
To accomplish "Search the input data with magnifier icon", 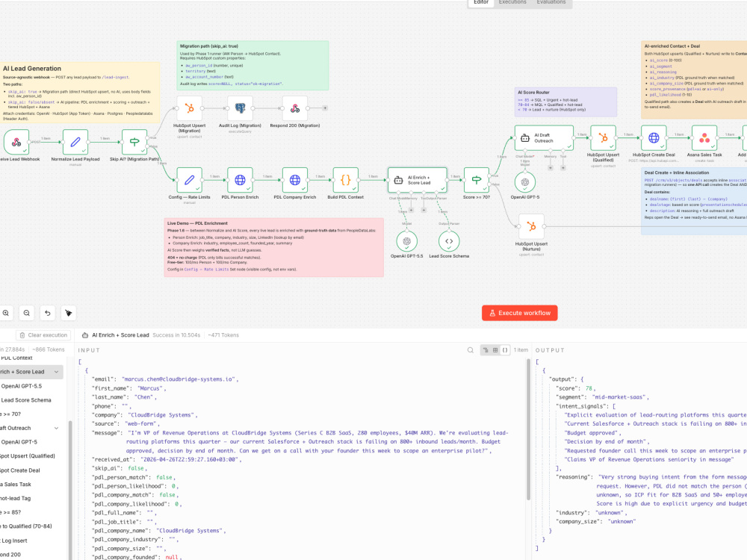I will [470, 350].
